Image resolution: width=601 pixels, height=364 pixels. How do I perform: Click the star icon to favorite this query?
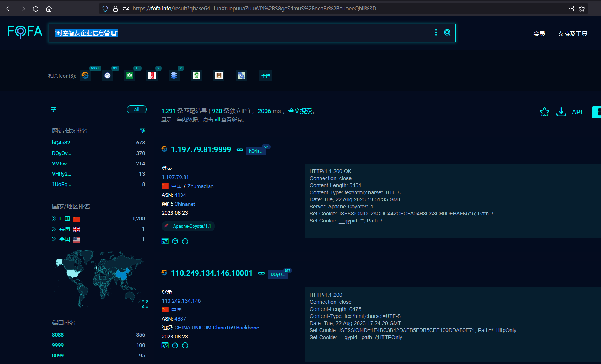point(544,112)
